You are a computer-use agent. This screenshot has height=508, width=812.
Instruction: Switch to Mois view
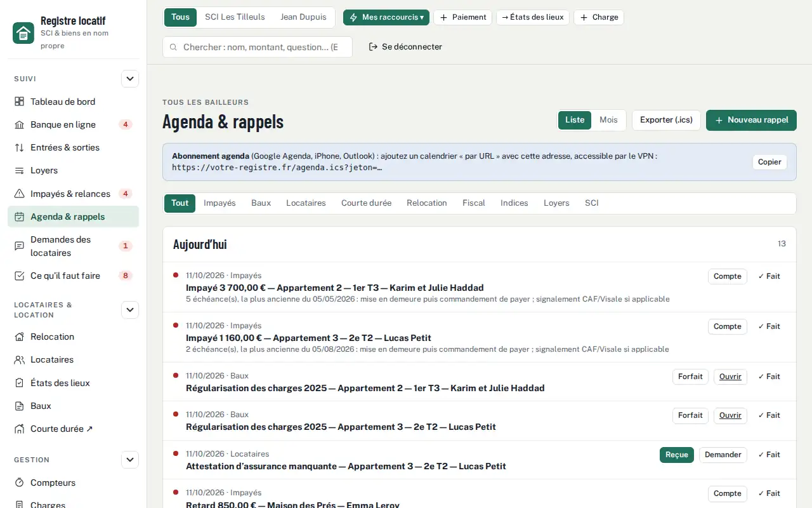tap(608, 120)
